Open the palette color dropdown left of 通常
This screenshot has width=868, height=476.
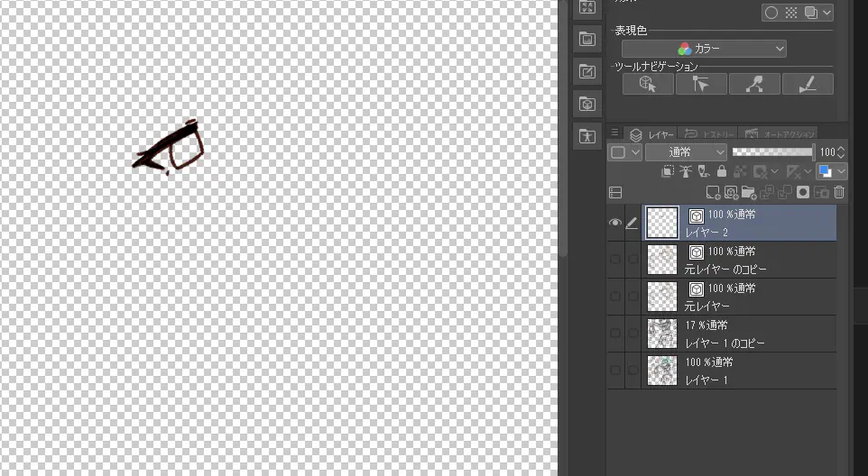625,152
